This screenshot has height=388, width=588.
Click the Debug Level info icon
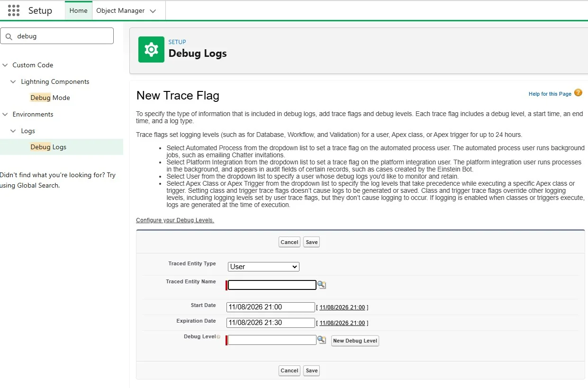(218, 337)
